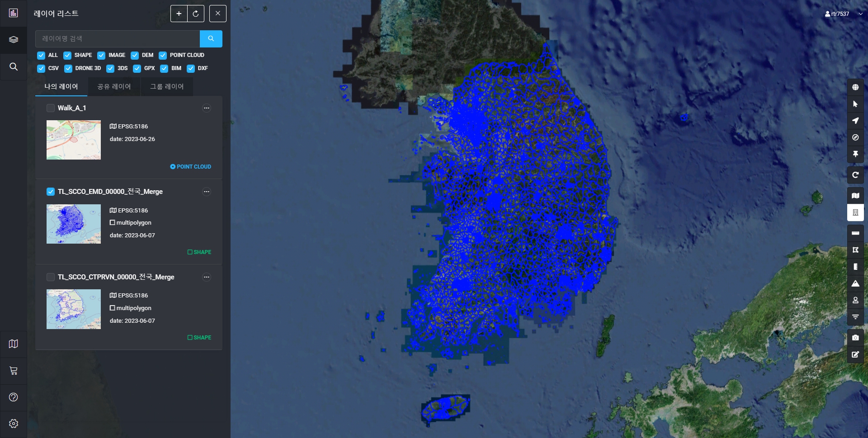The width and height of the screenshot is (868, 438).
Task: Open the shopping cart in sidebar
Action: (14, 371)
